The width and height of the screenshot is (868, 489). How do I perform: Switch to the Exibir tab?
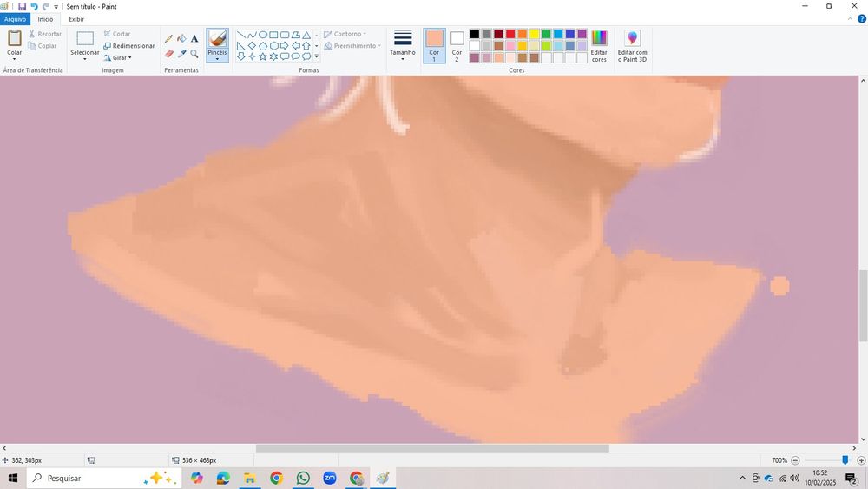point(76,19)
